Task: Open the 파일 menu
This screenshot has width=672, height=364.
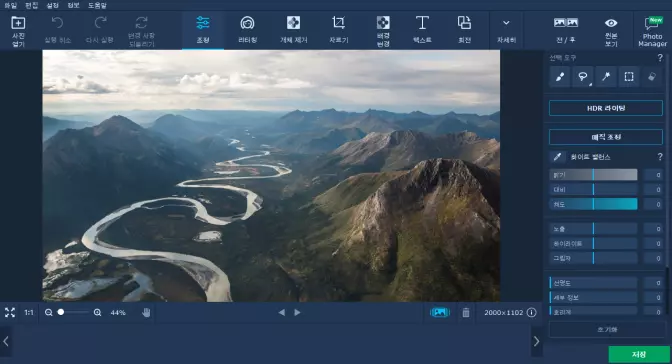Action: coord(10,5)
